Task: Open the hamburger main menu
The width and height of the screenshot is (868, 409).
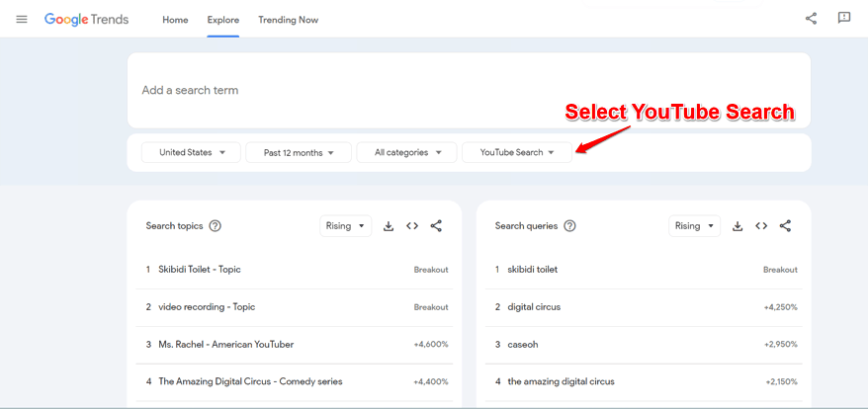Action: point(22,20)
